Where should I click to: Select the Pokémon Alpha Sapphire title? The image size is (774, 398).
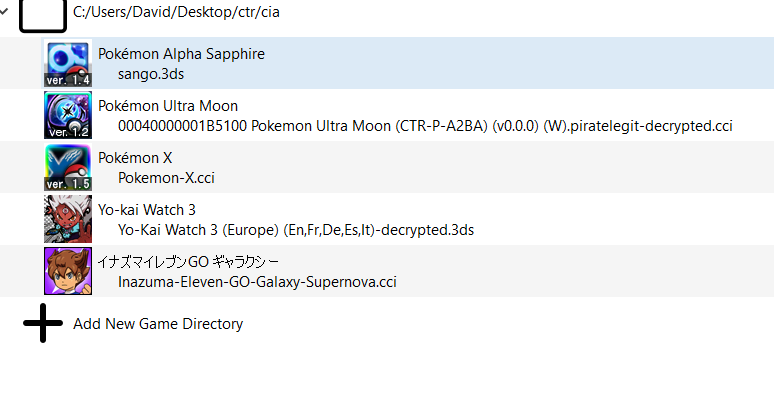[x=181, y=53]
